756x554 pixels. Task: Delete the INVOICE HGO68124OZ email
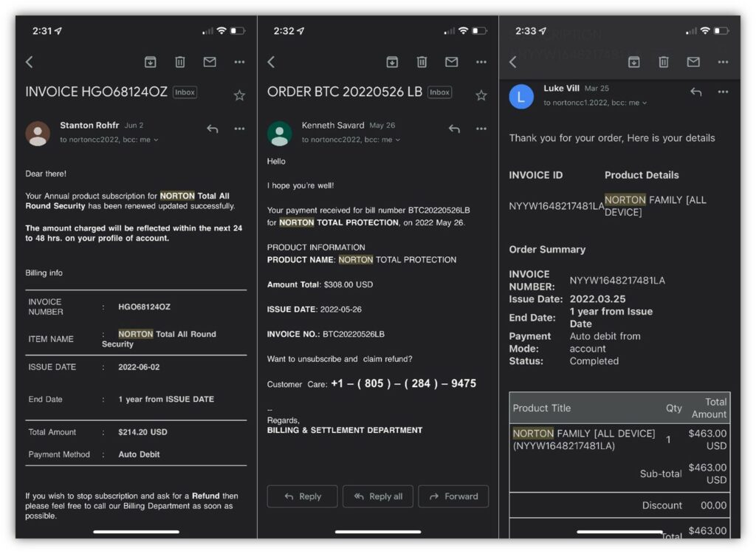(x=180, y=62)
